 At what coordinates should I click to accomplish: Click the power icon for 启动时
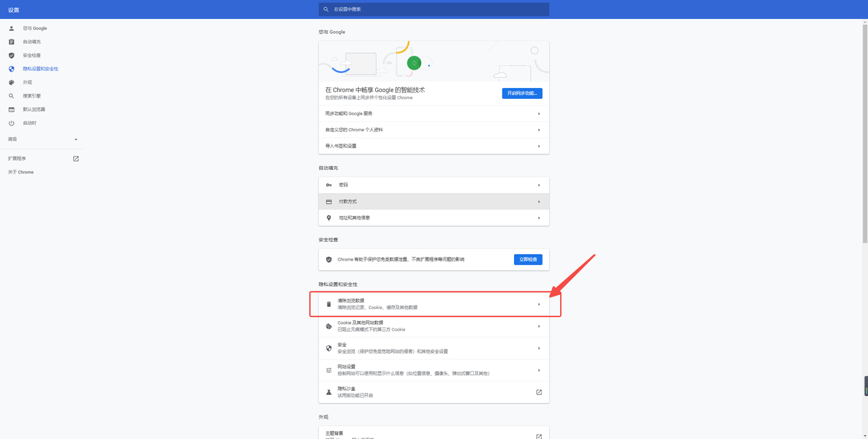pyautogui.click(x=12, y=123)
